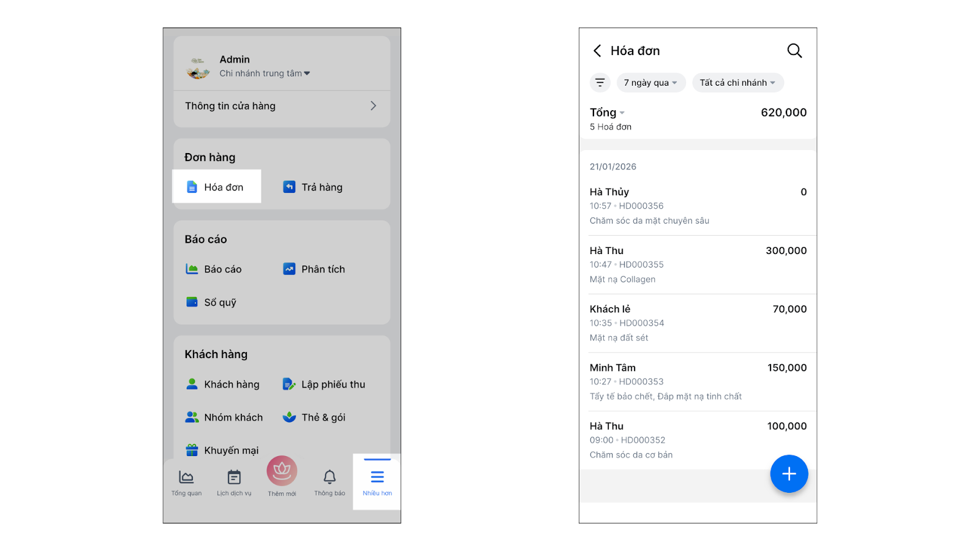Tap the search magnifier icon in Hóa đơn
Viewport: 980px width, 551px height.
[794, 51]
